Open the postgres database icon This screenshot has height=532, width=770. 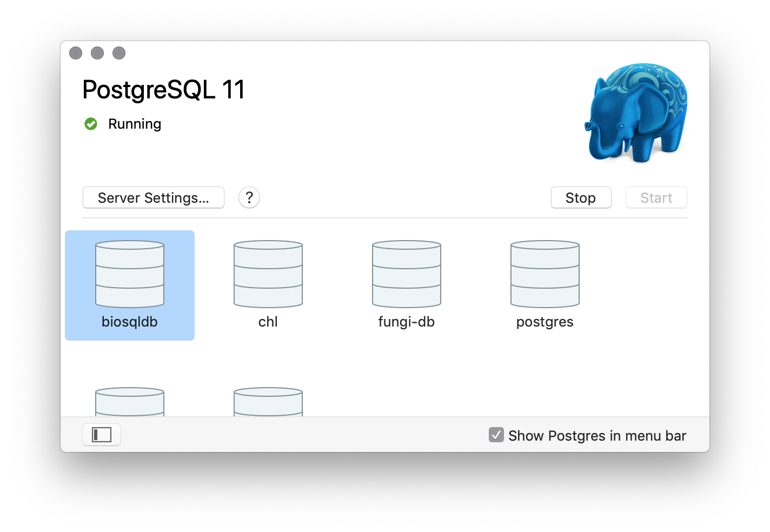coord(545,275)
